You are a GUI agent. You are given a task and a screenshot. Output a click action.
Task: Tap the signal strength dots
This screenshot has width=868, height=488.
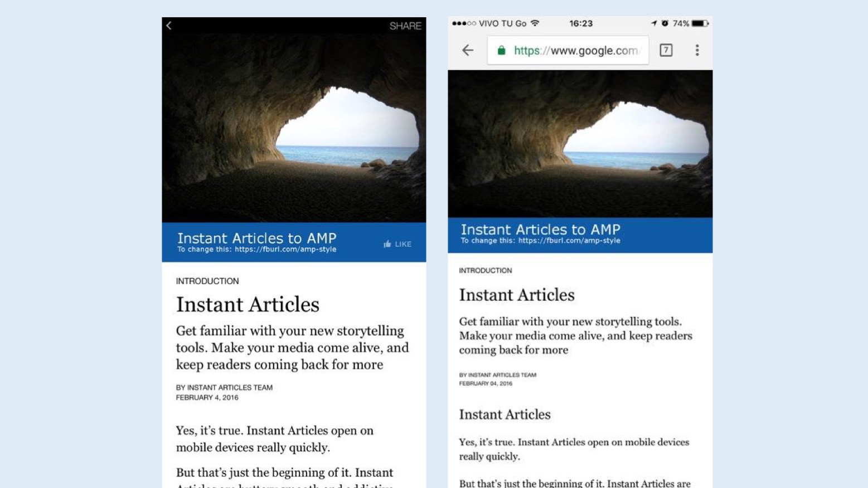(464, 23)
